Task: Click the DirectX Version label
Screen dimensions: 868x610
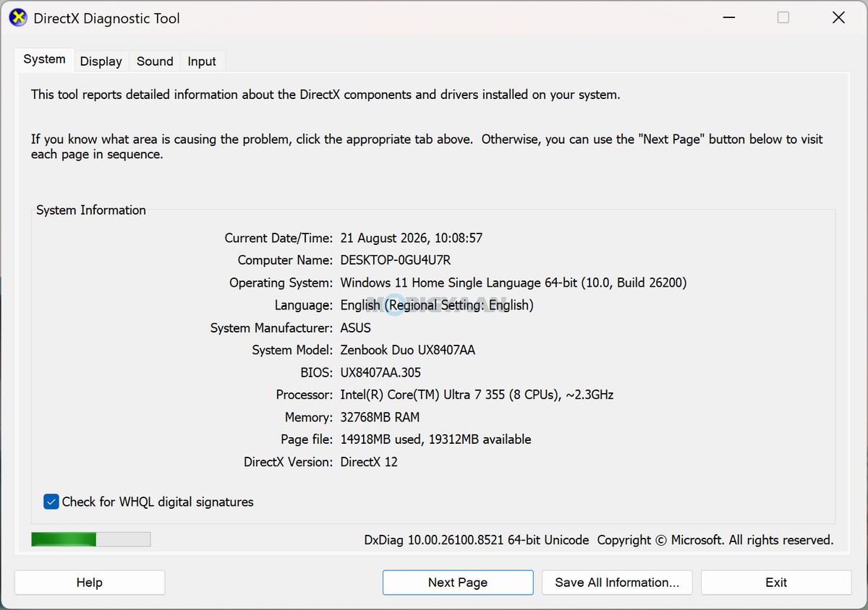Action: point(289,462)
